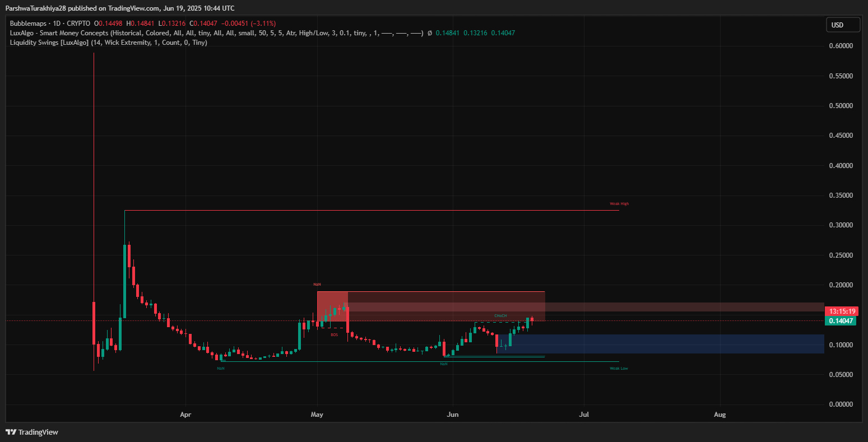Click the Bubblemaps symbol title in legend
Screen dimensions: 868x442
[50, 24]
